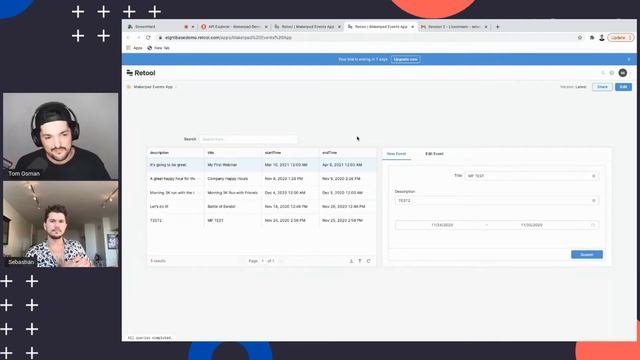Focus the Title input field
Image resolution: width=640 pixels, height=360 pixels.
click(531, 176)
